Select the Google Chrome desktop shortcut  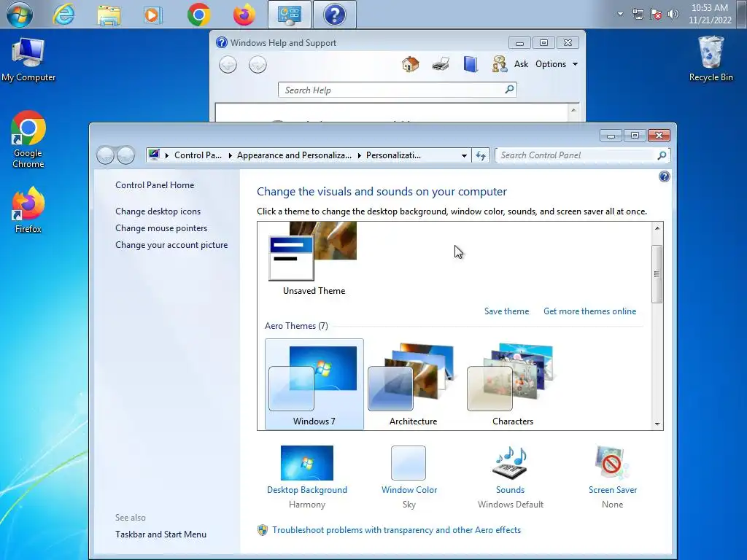tap(28, 139)
